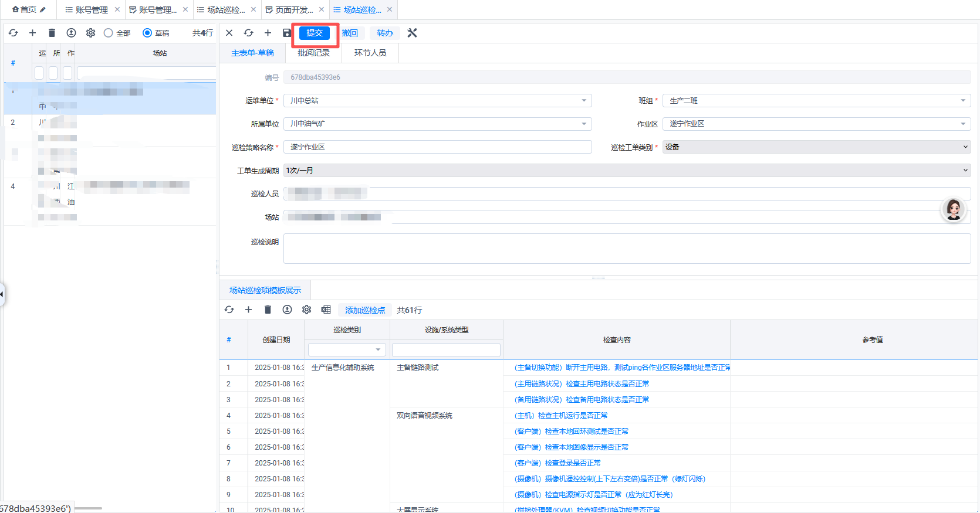
Task: Click the 巡检说明 text area
Action: tap(626, 249)
